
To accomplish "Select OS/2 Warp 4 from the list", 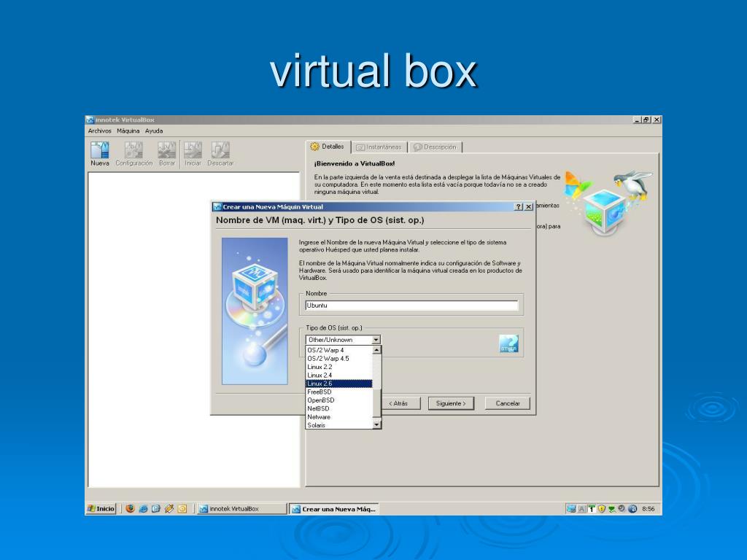I will (x=338, y=350).
